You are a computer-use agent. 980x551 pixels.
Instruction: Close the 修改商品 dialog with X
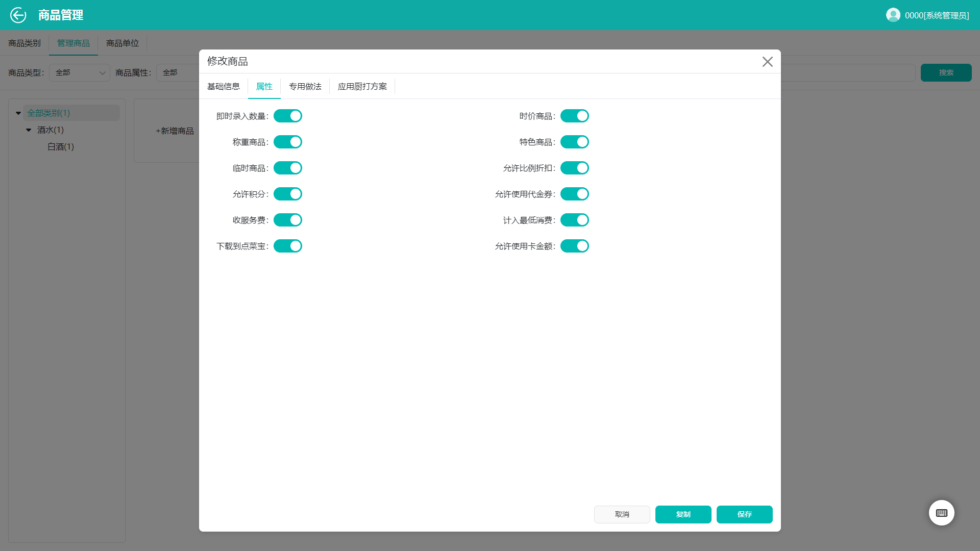[x=768, y=62]
